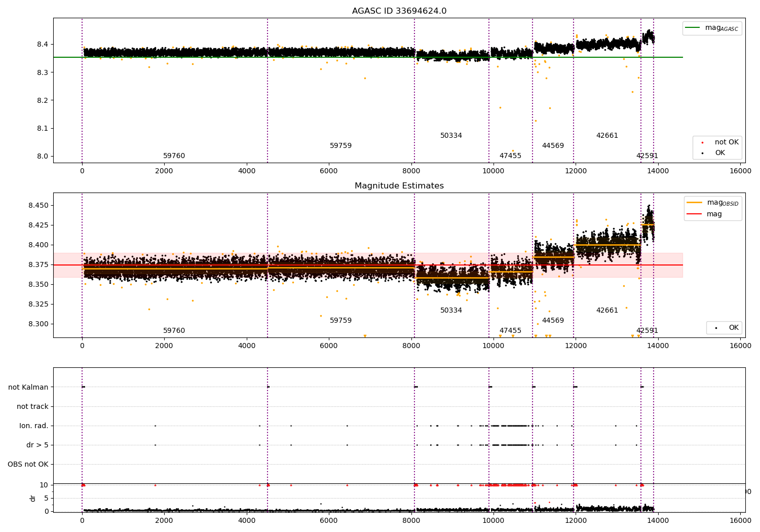
Task: Click obsid label 42661 in Magnitude Estimates plot
Action: pos(607,311)
